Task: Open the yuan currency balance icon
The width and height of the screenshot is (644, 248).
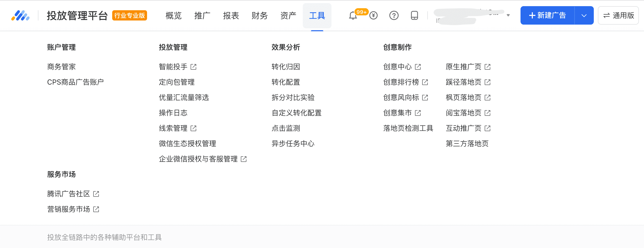Action: (x=373, y=16)
